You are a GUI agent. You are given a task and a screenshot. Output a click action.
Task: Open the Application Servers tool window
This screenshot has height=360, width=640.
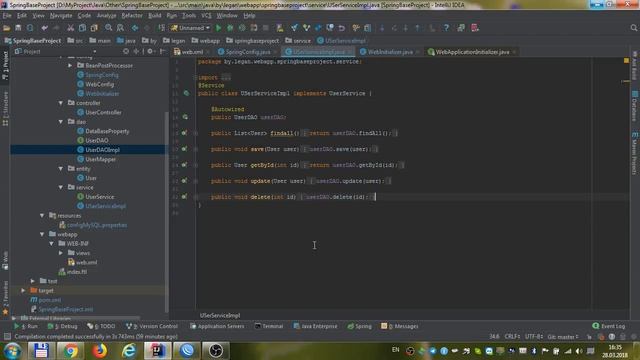[217, 327]
